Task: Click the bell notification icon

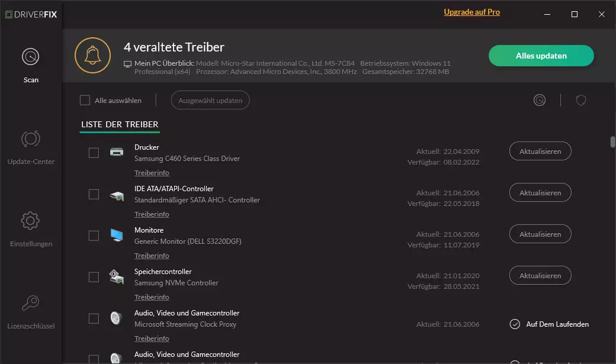Action: [x=93, y=56]
